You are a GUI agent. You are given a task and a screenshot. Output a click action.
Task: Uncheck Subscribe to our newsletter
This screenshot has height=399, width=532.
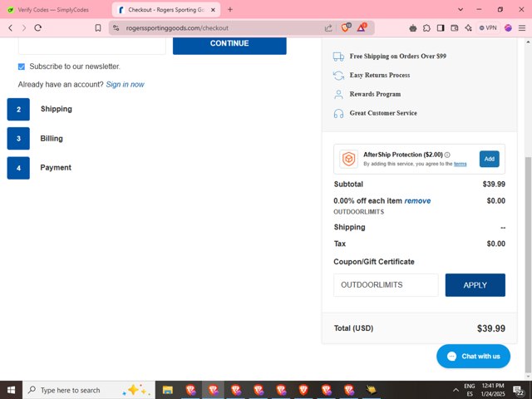22,66
